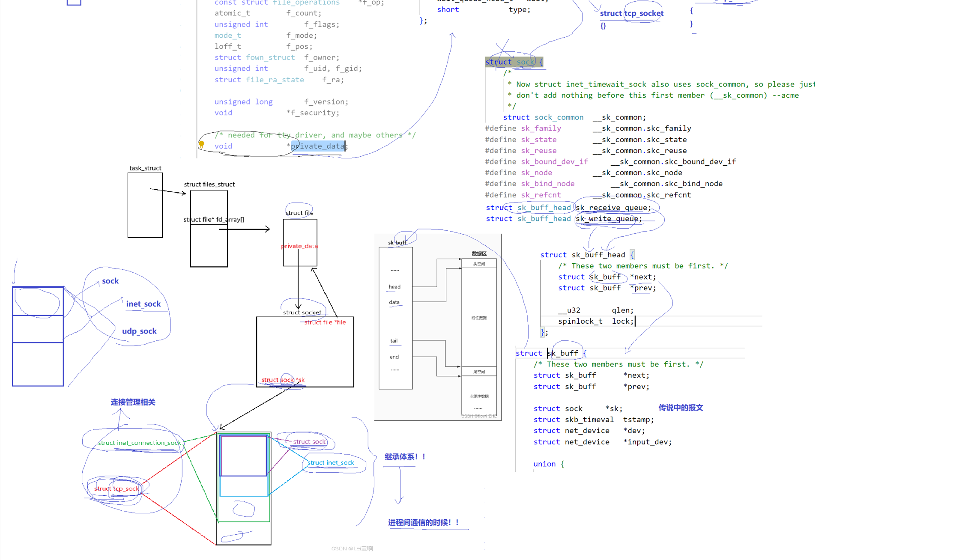The width and height of the screenshot is (968, 560).
Task: Click the '#define sk_refcnt' macro line
Action: pyautogui.click(x=588, y=195)
